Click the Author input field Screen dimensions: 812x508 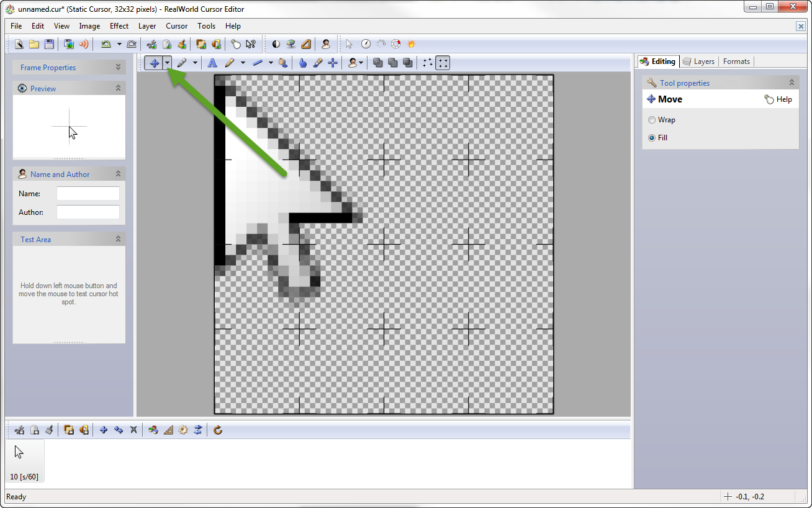click(x=88, y=212)
